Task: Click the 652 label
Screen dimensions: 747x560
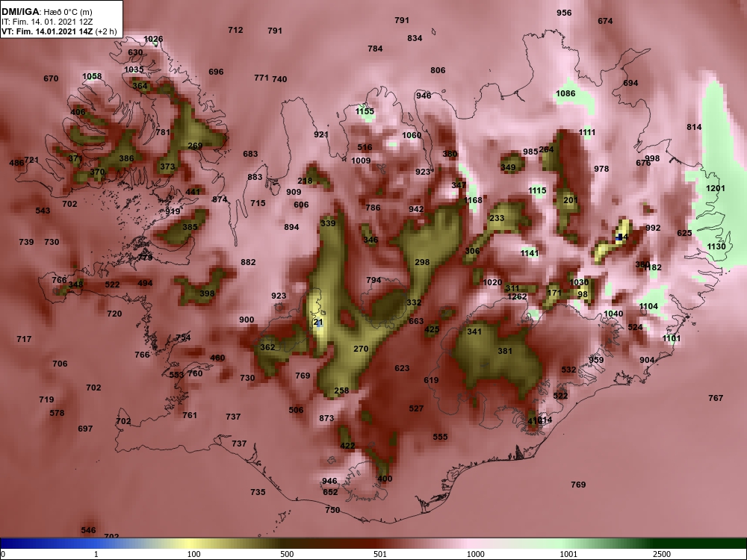Action: click(330, 492)
